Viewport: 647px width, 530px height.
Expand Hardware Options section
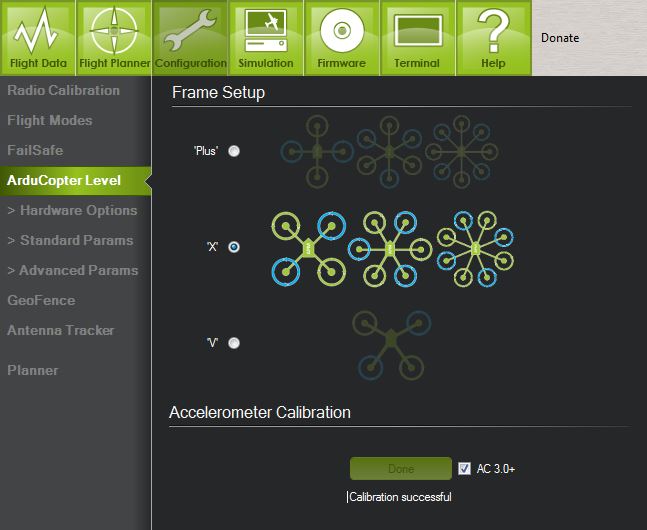tap(72, 211)
